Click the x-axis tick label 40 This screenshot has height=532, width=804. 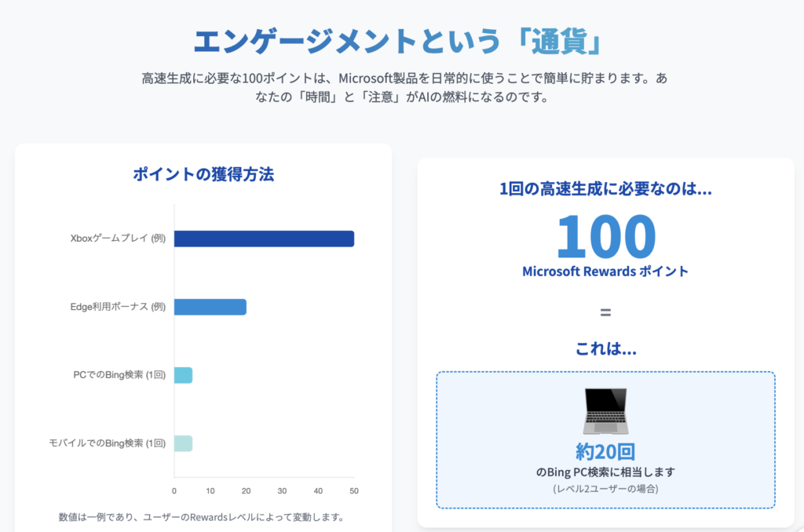[318, 491]
